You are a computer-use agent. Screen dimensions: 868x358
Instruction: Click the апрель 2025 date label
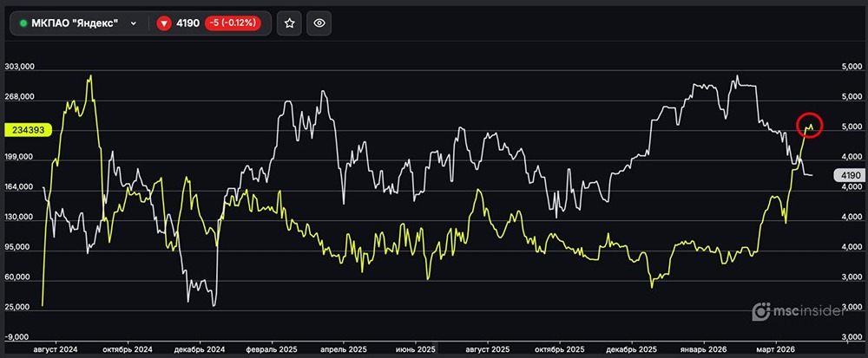click(344, 348)
